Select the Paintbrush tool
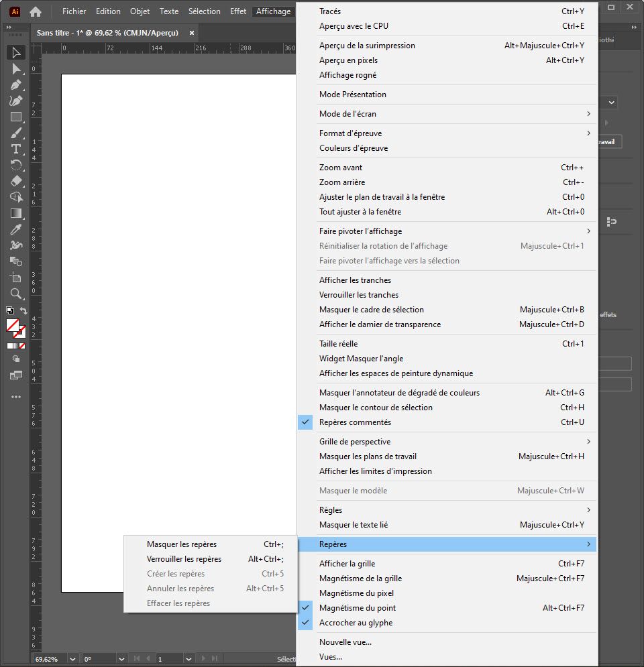This screenshot has width=644, height=667. 15,133
